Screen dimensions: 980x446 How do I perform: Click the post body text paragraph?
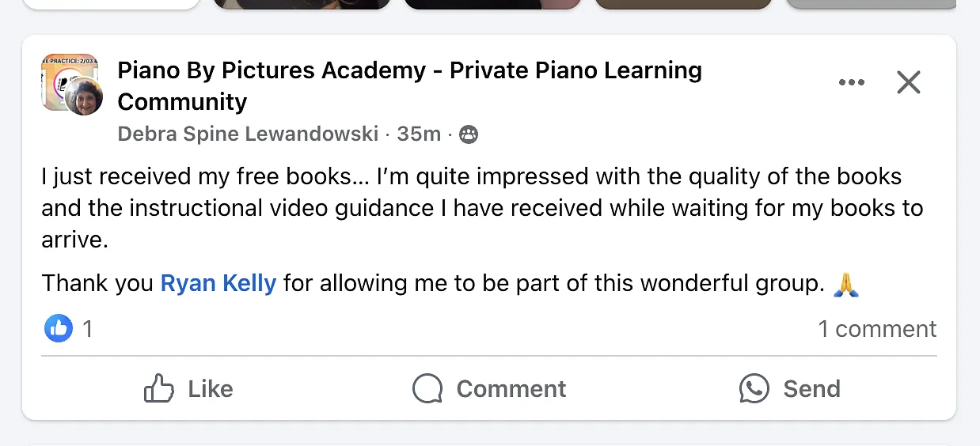[x=482, y=207]
